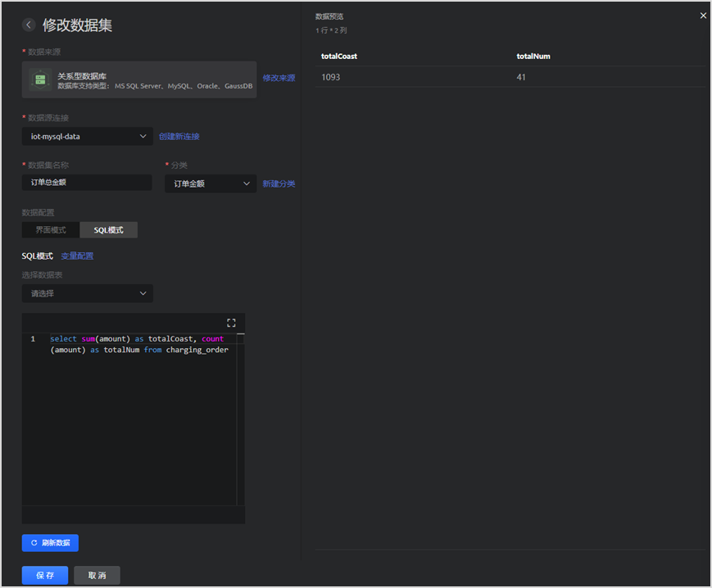Cancel editing with 取消 button
This screenshot has height=588, width=712.
(97, 575)
